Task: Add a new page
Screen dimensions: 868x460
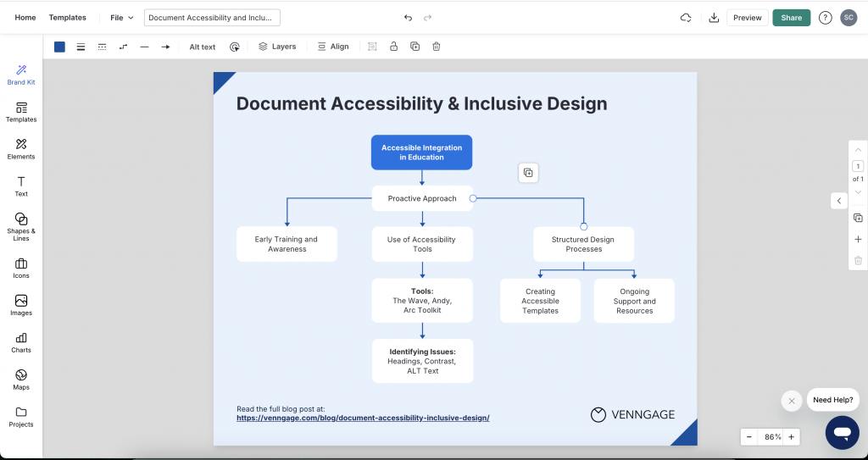Action: 858,239
